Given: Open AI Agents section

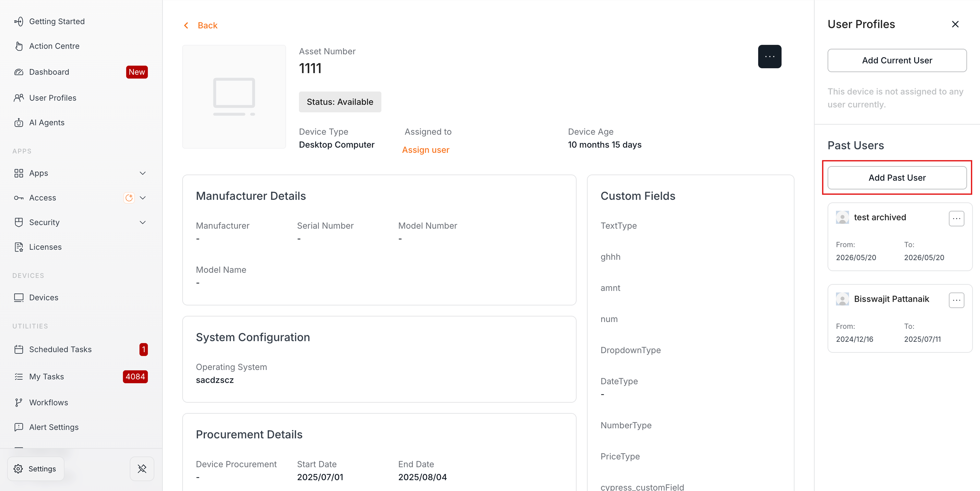Looking at the screenshot, I should [x=47, y=123].
